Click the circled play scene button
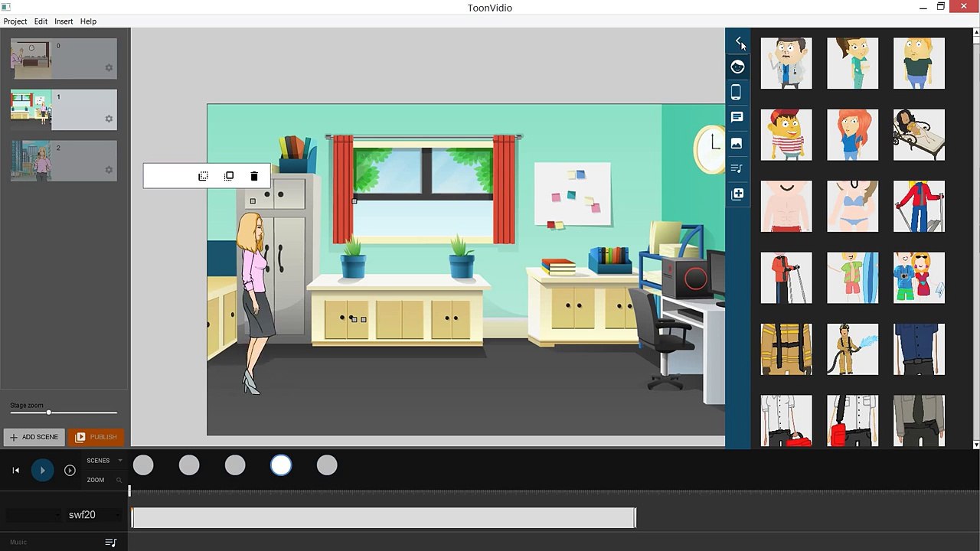 pos(70,470)
